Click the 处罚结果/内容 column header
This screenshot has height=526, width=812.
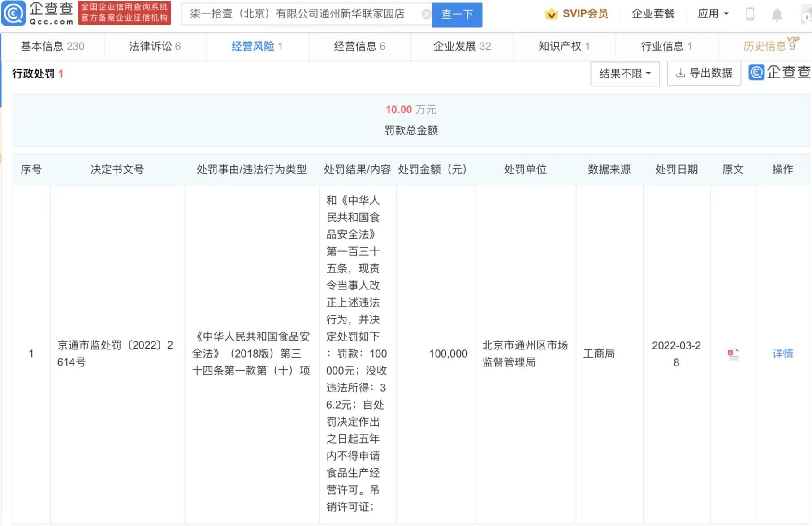357,169
